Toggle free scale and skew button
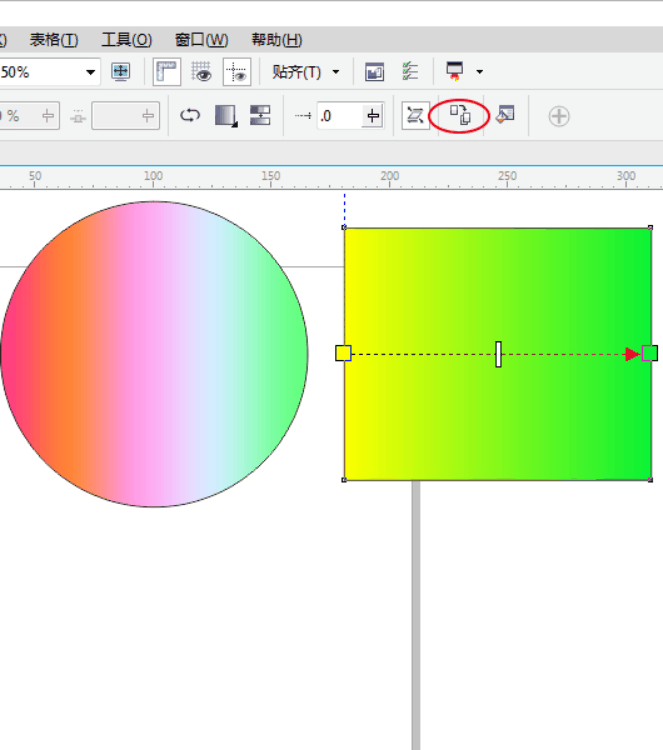 [415, 115]
